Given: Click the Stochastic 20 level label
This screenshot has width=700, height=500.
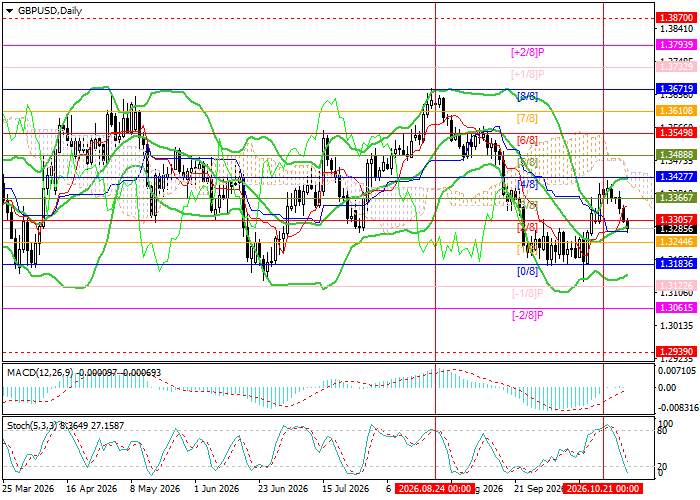Looking at the screenshot, I should pos(662,467).
